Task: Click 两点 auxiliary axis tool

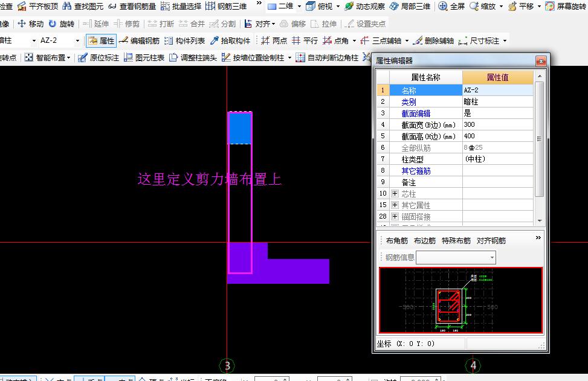Action: (274, 40)
